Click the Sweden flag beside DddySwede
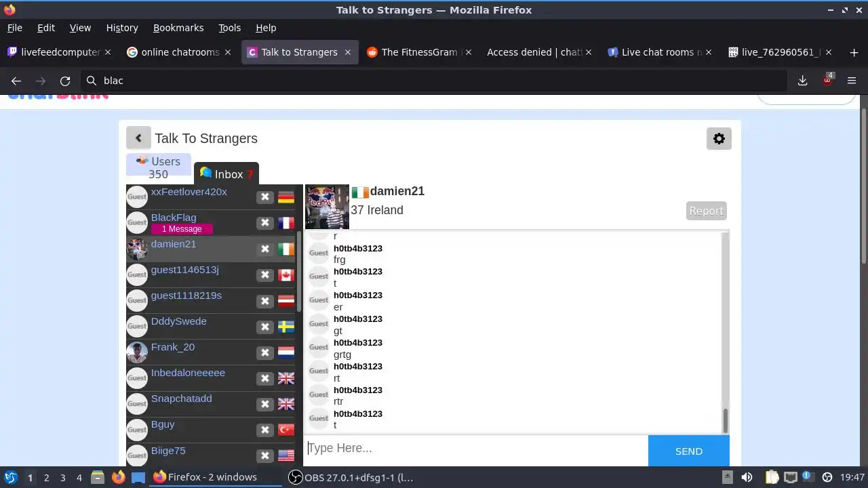 point(286,327)
